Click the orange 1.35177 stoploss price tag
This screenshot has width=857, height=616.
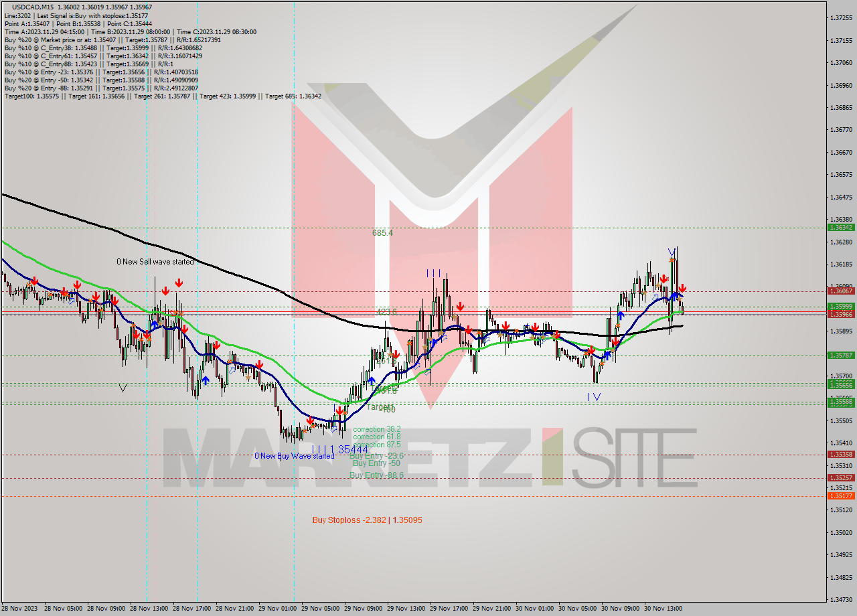(x=841, y=496)
